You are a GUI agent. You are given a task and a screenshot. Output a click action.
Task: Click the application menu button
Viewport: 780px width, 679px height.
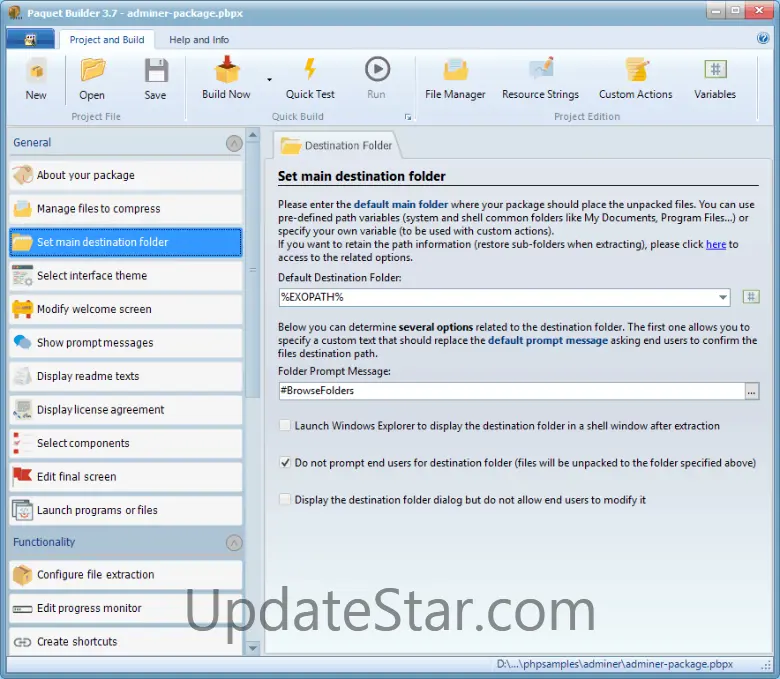[x=30, y=39]
